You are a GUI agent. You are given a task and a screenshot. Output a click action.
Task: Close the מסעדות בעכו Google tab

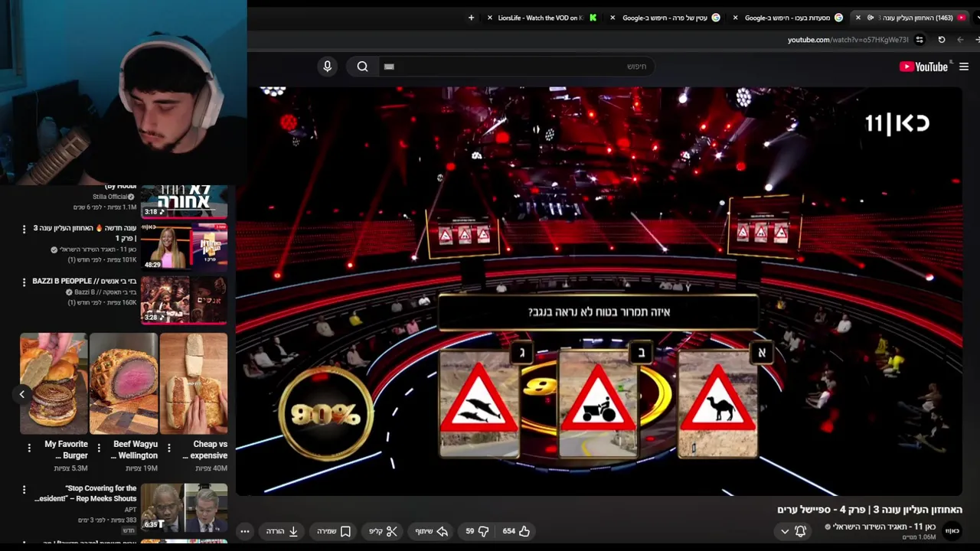tap(735, 18)
